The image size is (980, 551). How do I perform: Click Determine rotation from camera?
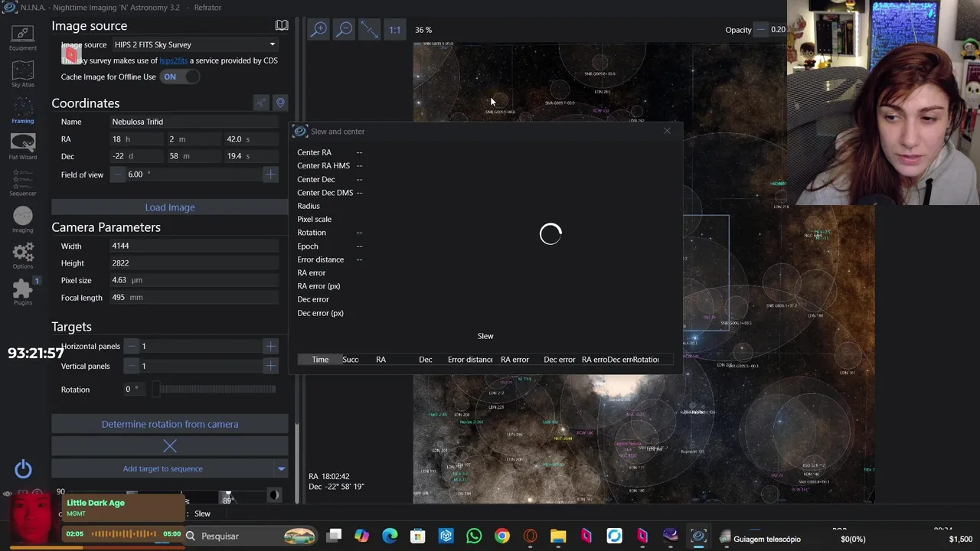click(x=170, y=424)
